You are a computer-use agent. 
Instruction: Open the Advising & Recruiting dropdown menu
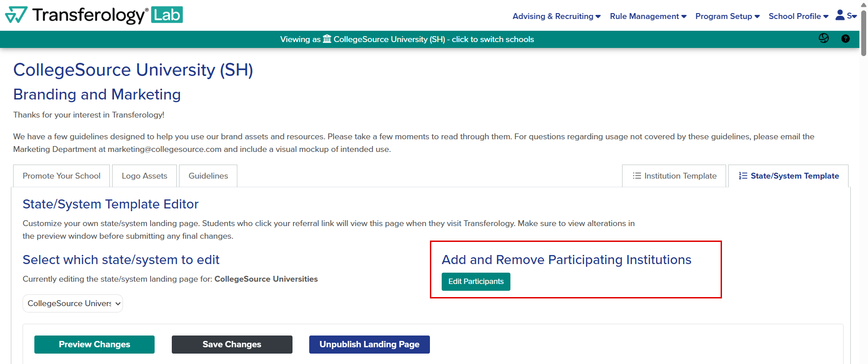[x=557, y=16]
